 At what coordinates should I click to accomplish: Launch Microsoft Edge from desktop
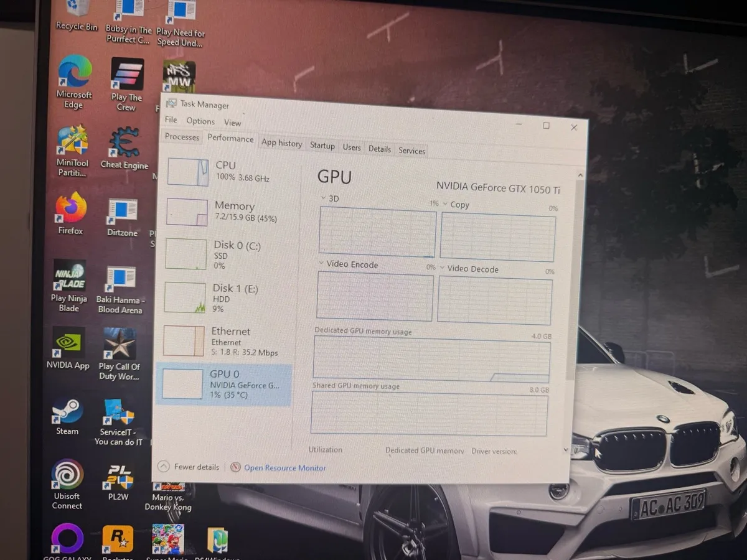(74, 83)
